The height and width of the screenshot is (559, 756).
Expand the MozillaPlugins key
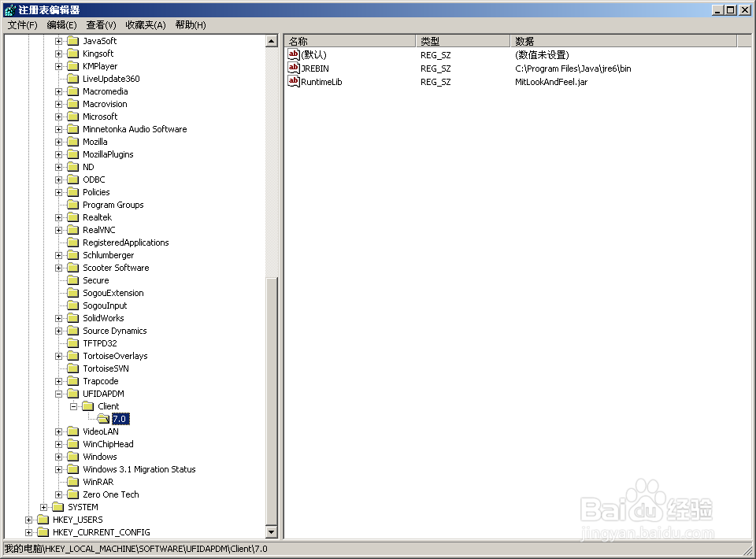point(58,154)
